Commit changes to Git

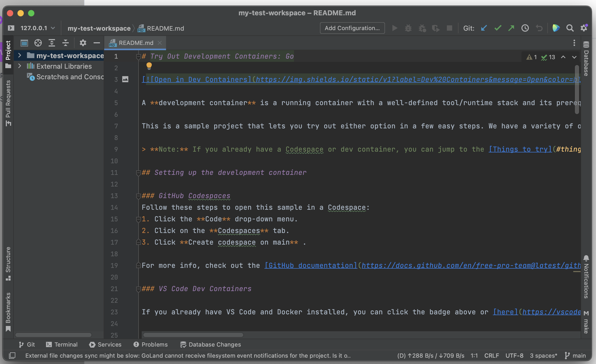498,28
